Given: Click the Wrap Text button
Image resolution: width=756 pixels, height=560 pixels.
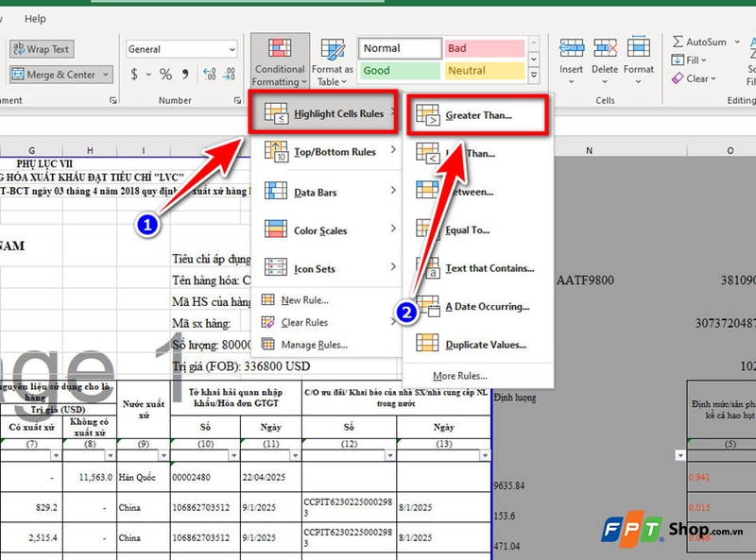Looking at the screenshot, I should click(x=42, y=49).
